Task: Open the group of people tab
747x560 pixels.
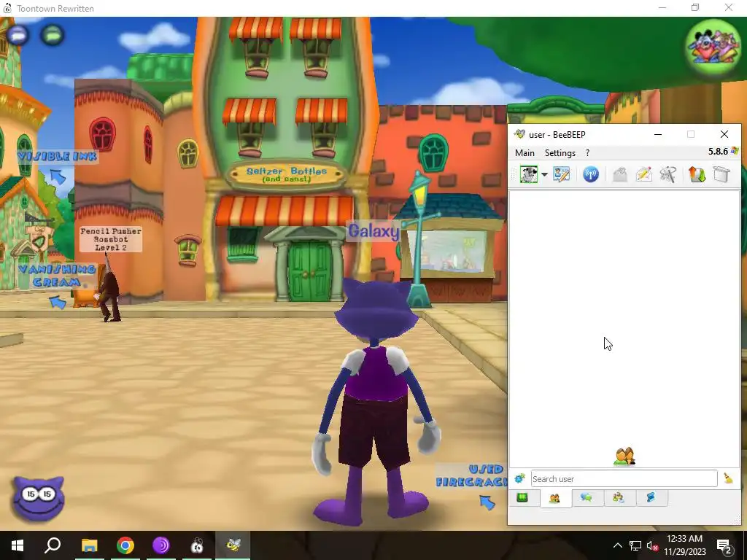Action: click(619, 498)
